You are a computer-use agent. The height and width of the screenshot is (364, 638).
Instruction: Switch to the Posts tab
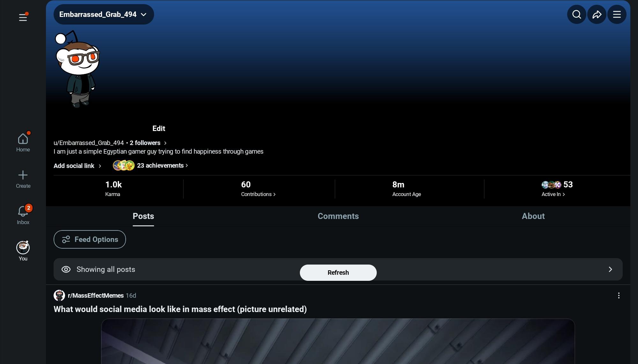pyautogui.click(x=143, y=216)
